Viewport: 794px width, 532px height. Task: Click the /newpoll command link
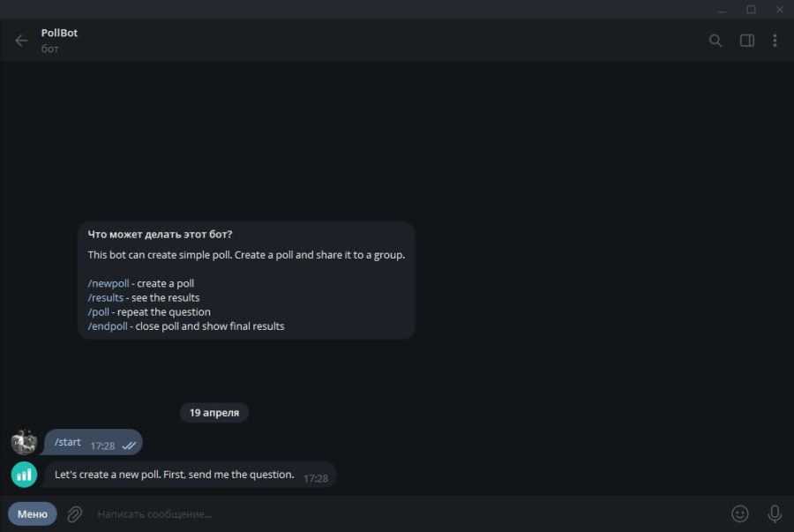pos(109,283)
